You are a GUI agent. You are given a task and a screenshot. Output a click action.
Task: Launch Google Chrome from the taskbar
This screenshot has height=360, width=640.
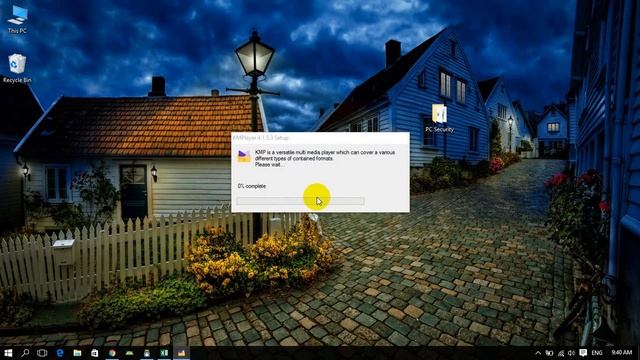click(112, 353)
